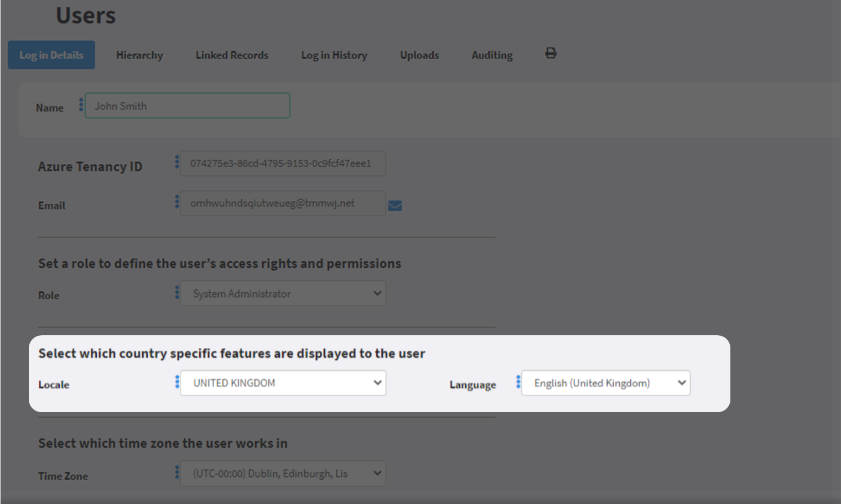View the Log in History tab

pos(334,55)
